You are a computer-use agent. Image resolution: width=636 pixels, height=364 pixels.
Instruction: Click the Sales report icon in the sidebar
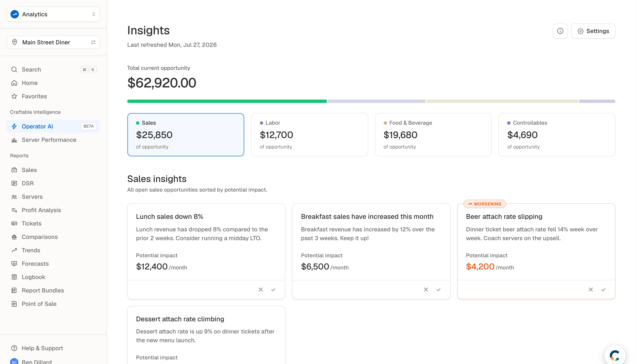pyautogui.click(x=14, y=170)
